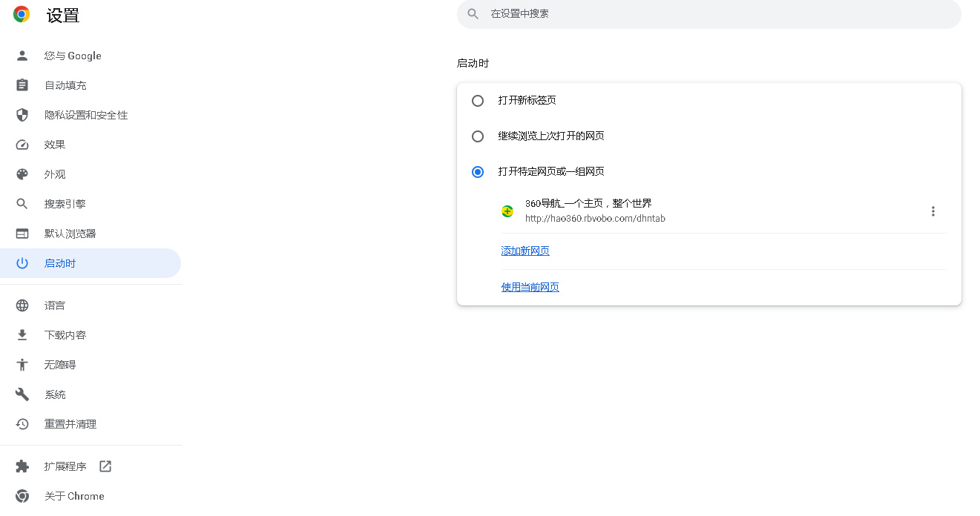This screenshot has height=516, width=980.
Task: Click the 360导航 site favicon
Action: coord(507,211)
